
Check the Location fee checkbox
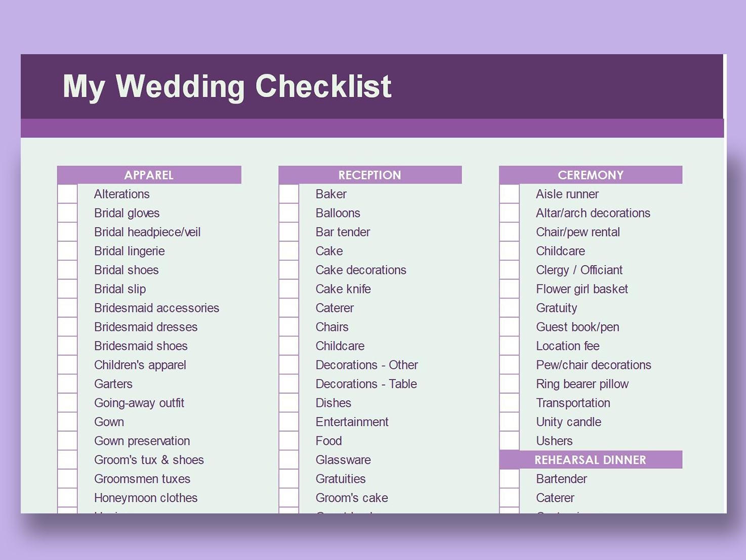(x=510, y=346)
